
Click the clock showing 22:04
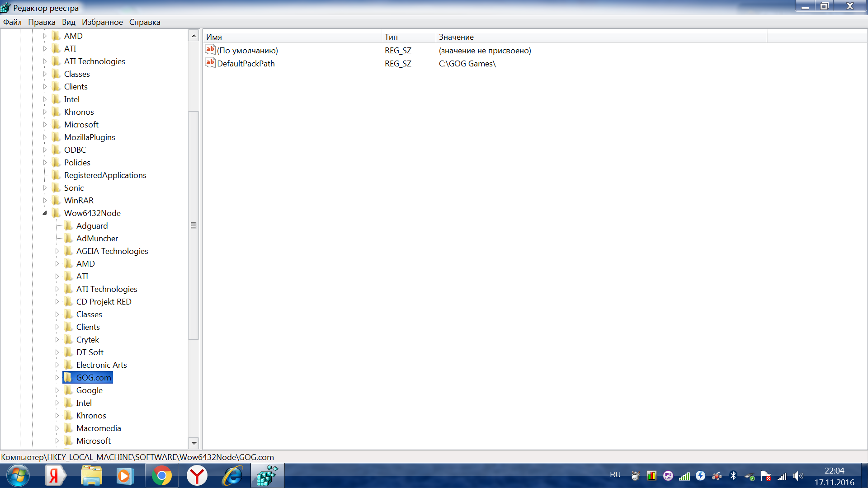click(x=834, y=470)
